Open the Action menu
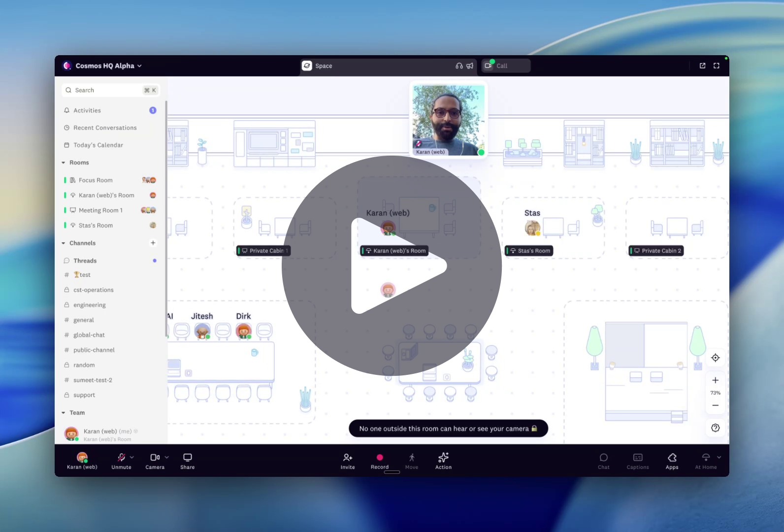This screenshot has height=532, width=784. coord(443,461)
